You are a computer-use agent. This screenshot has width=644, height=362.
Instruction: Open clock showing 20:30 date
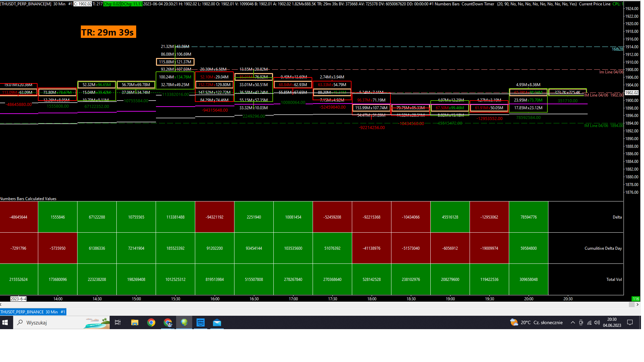coord(612,322)
